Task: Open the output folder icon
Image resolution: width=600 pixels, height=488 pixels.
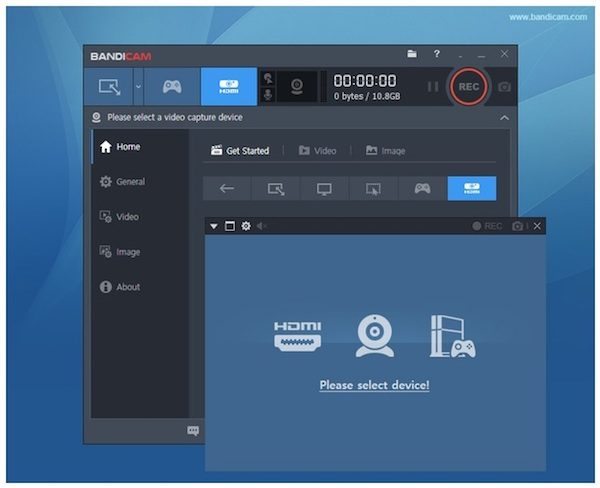Action: pyautogui.click(x=412, y=54)
